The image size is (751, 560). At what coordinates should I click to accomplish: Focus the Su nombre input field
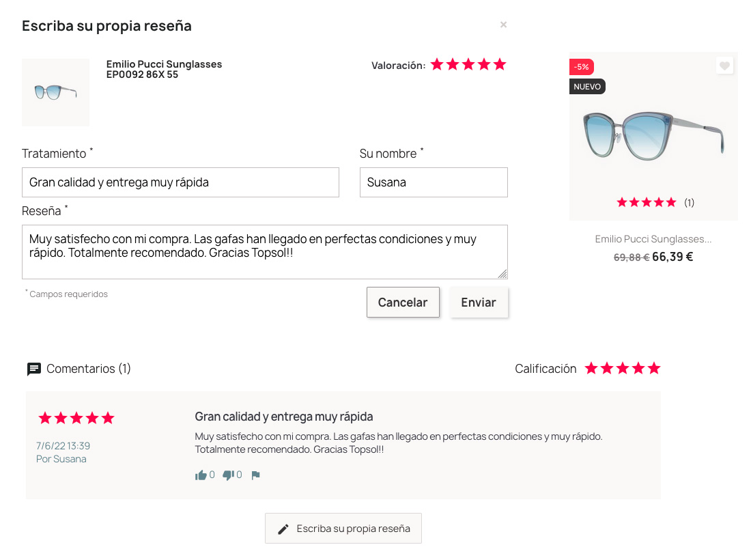click(434, 182)
